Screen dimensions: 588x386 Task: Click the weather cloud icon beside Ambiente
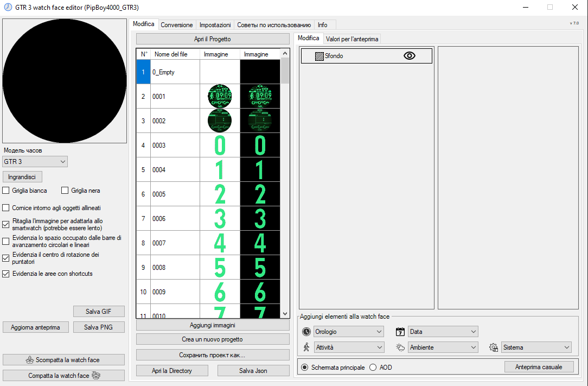[400, 347]
